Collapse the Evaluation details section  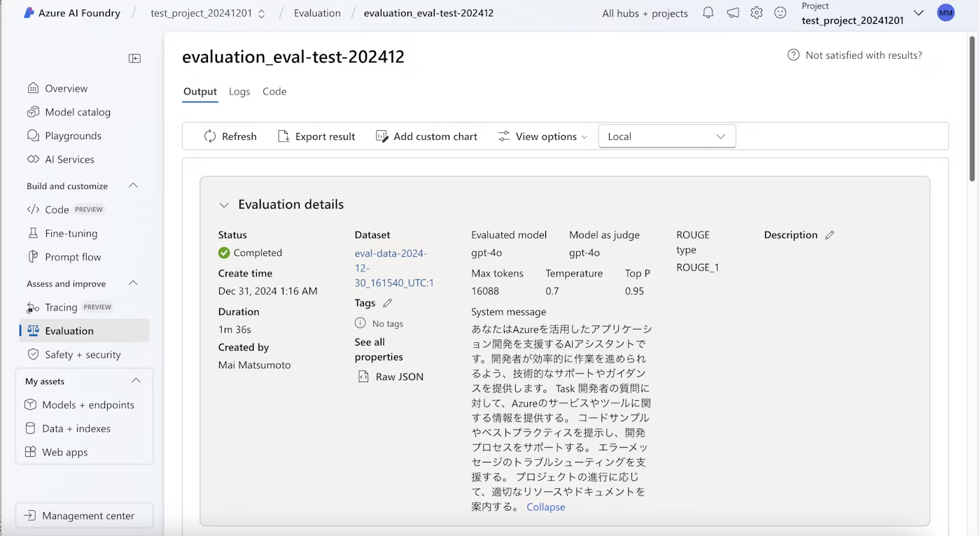224,205
